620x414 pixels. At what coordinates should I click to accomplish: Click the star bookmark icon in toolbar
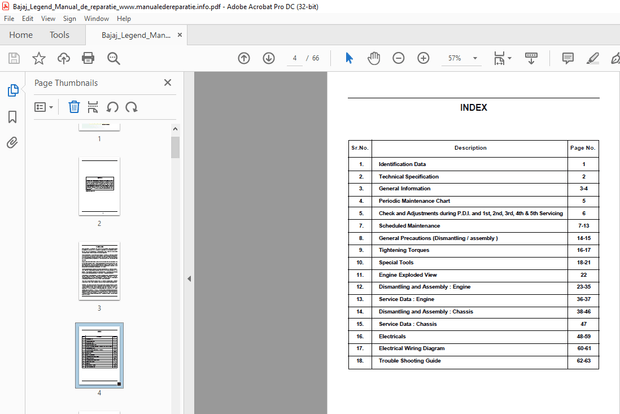point(39,58)
